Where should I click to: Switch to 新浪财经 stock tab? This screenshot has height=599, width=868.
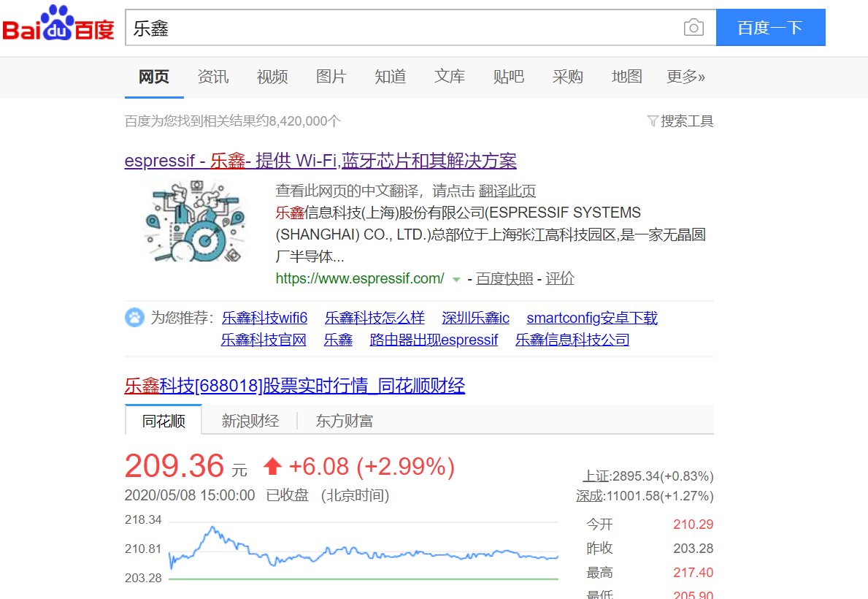(250, 421)
